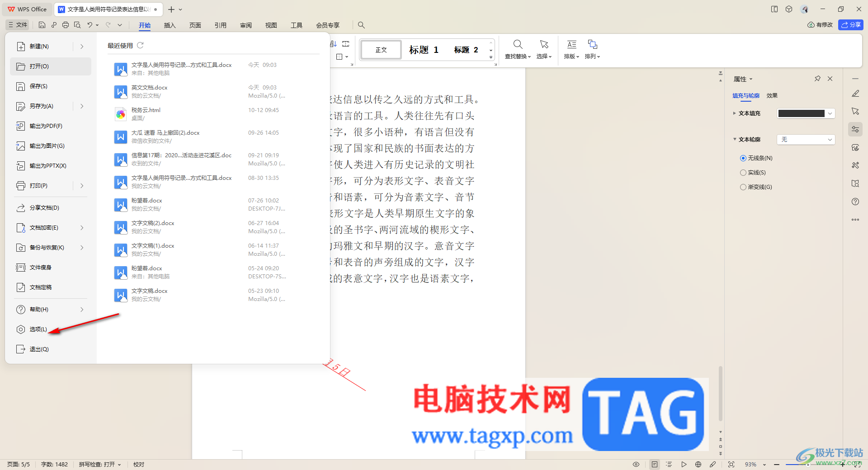Click the zoom out minus button
868x470 pixels.
pos(776,465)
